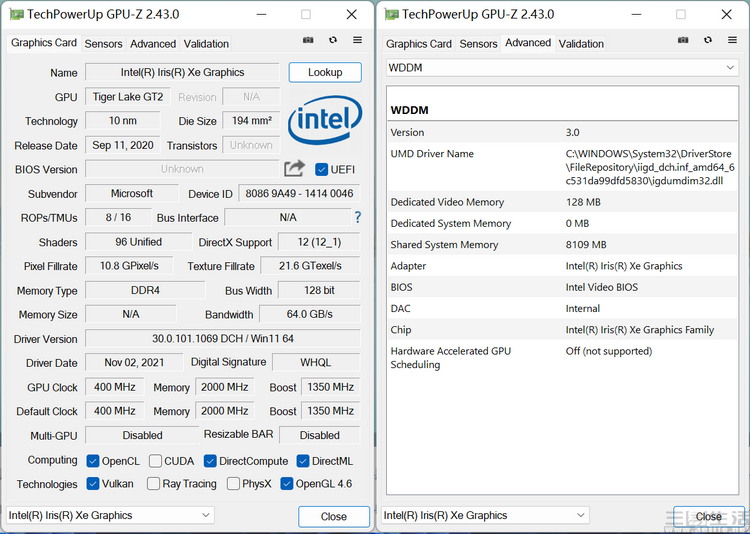Open the GPU selector dropdown in left window
750x534 pixels.
[110, 515]
